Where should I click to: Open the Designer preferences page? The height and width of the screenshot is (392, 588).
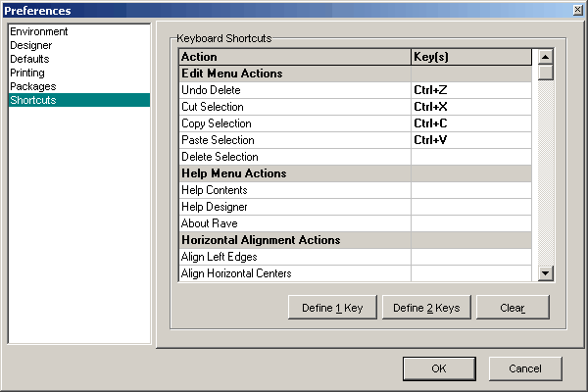pos(32,45)
